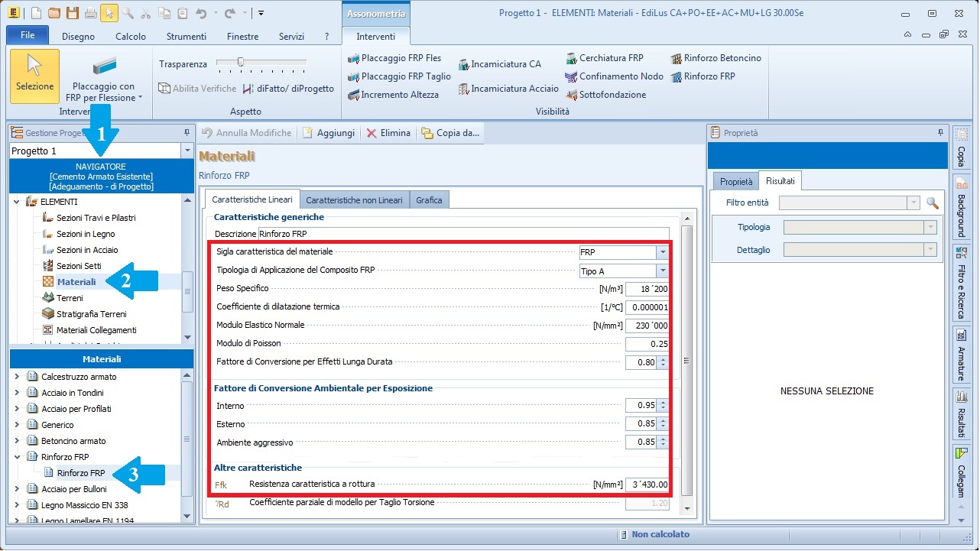Open the Strumenti ribbon tab
The image size is (980, 551).
coord(187,36)
